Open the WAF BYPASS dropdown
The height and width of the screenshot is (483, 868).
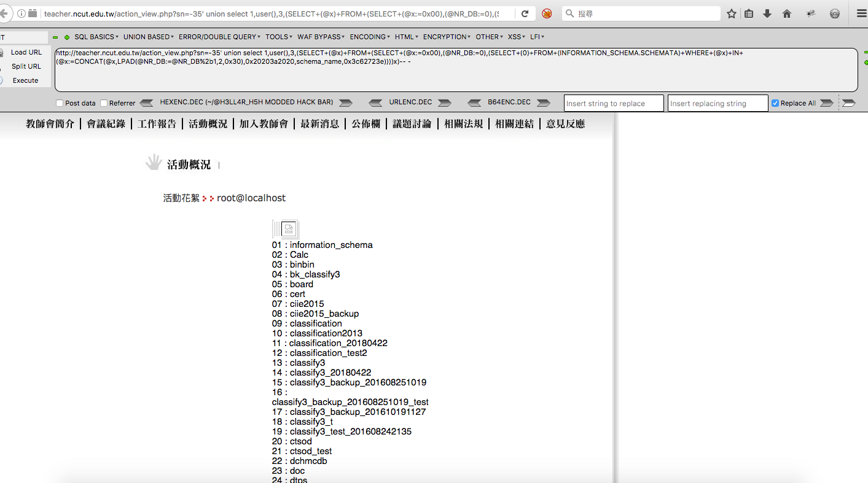(321, 37)
